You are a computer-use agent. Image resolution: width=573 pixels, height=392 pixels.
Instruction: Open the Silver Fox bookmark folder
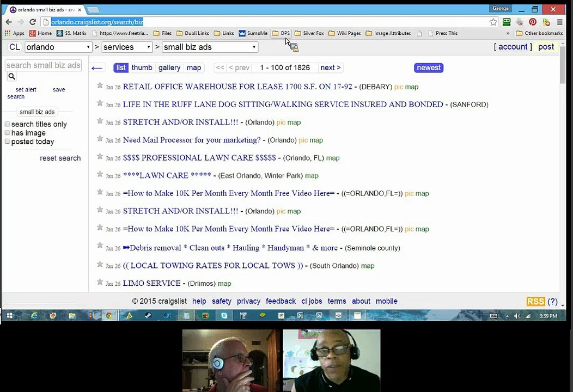pos(309,33)
